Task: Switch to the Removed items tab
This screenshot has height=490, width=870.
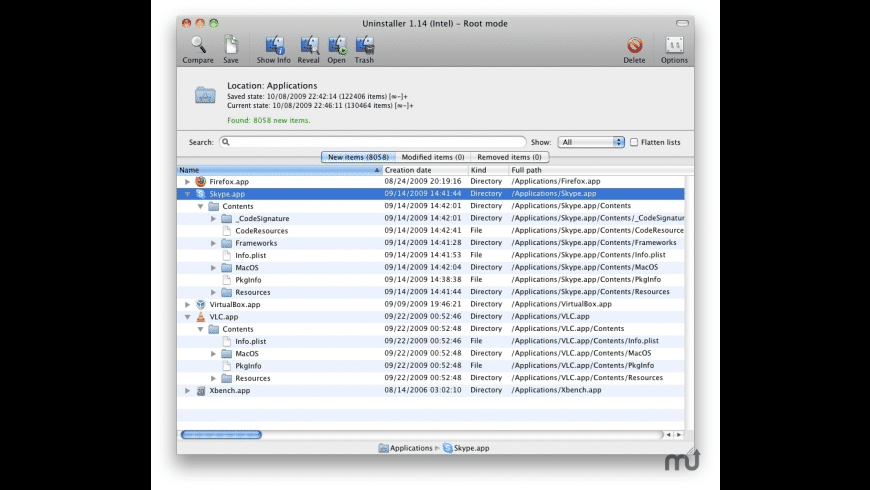Action: [x=509, y=157]
